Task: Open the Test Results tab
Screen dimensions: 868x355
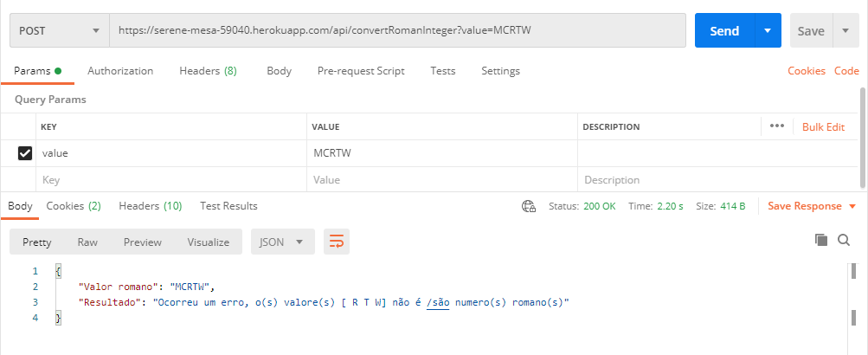Action: [228, 206]
